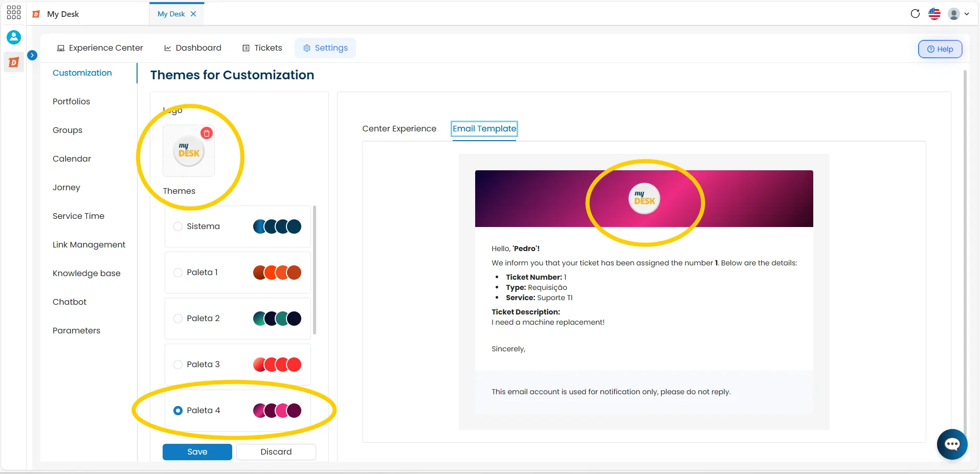Open the chat support bubble

pos(952,444)
